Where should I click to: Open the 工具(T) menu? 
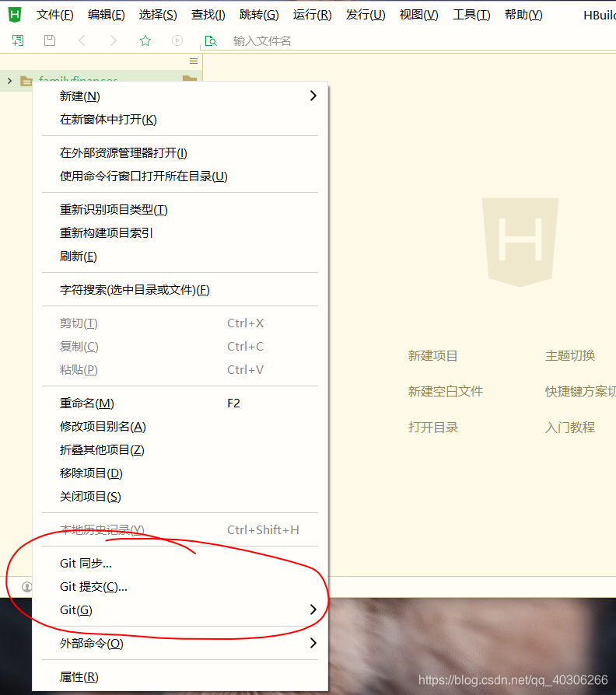click(471, 15)
